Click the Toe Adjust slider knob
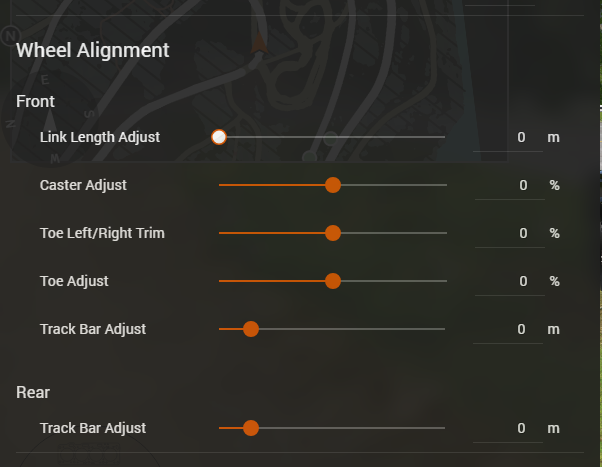This screenshot has height=467, width=602. point(333,281)
